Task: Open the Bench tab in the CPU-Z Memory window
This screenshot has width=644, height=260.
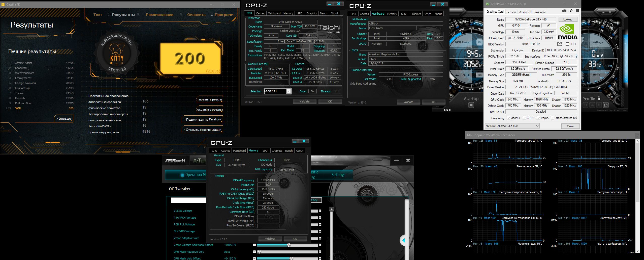Action: pyautogui.click(x=289, y=151)
